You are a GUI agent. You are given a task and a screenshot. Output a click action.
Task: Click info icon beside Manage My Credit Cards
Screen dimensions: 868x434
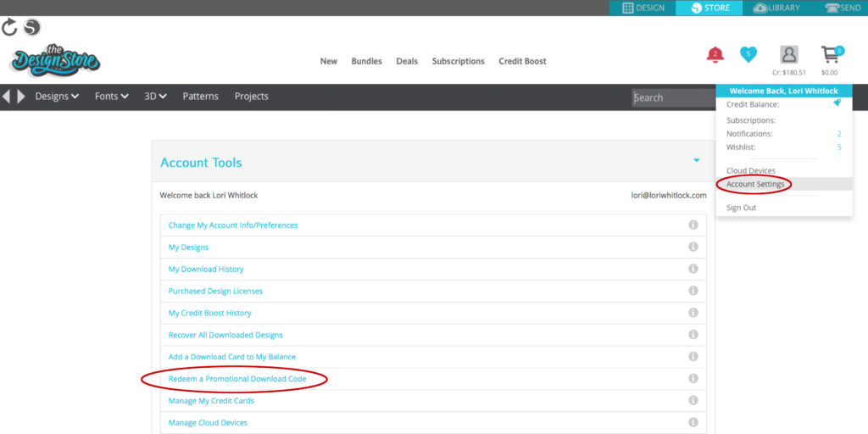[x=693, y=401]
